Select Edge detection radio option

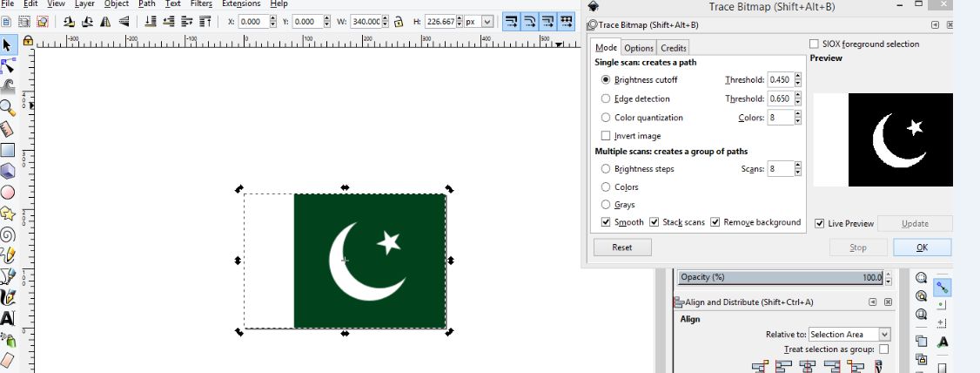tap(606, 98)
